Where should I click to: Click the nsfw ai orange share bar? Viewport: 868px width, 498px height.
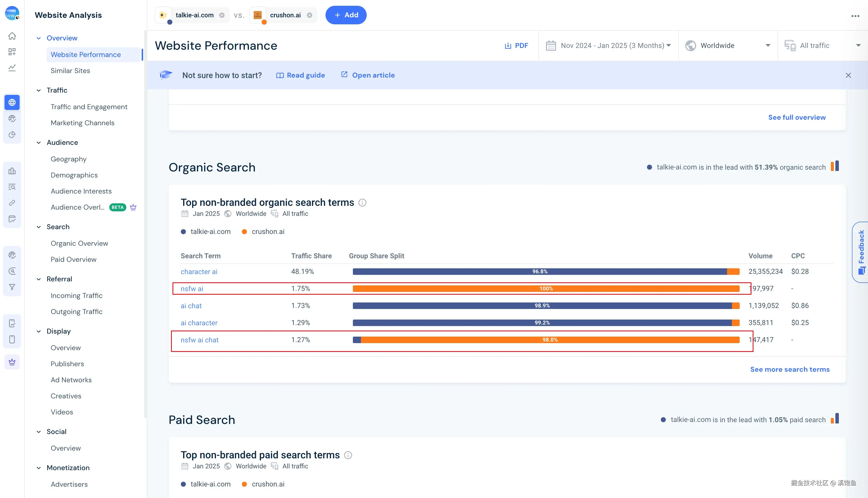pos(546,289)
